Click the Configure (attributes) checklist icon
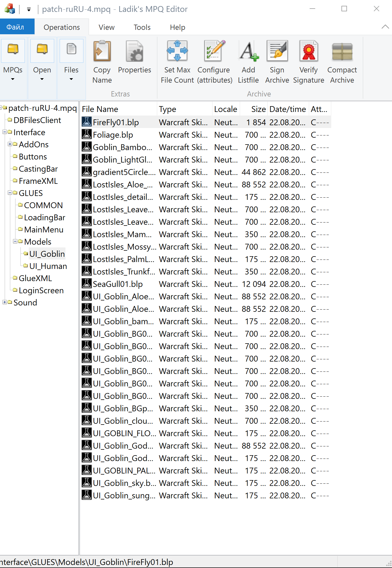The height and width of the screenshot is (568, 392). (x=215, y=51)
